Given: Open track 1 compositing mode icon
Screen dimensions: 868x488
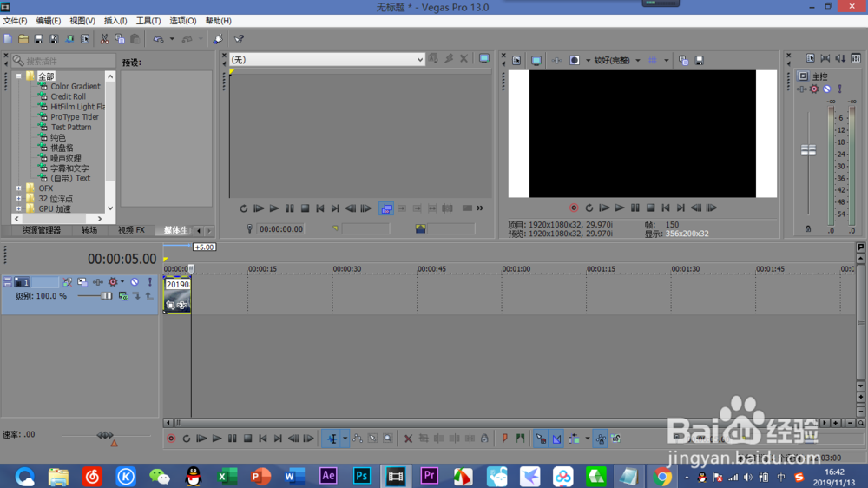Looking at the screenshot, I should tap(123, 297).
